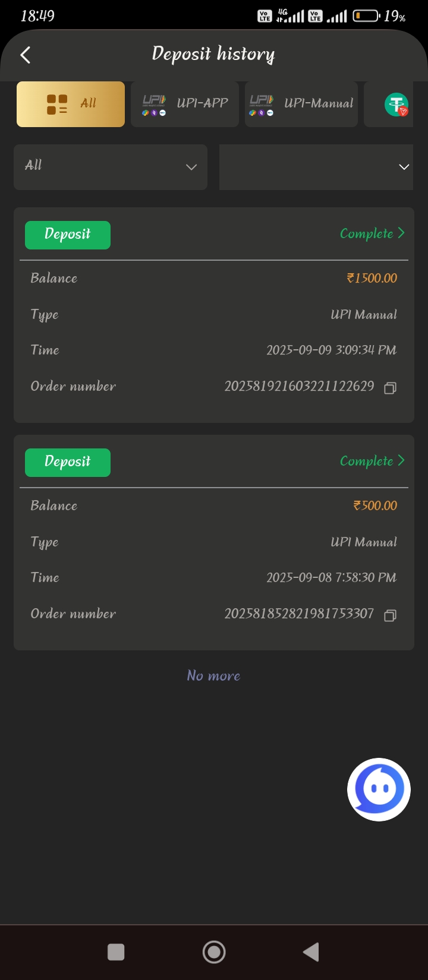The image size is (428, 980).
Task: Tap the No more footer text
Action: point(214,675)
